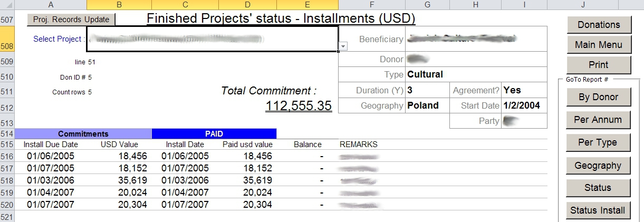Select row 516 header
The image size is (644, 222).
[7, 156]
